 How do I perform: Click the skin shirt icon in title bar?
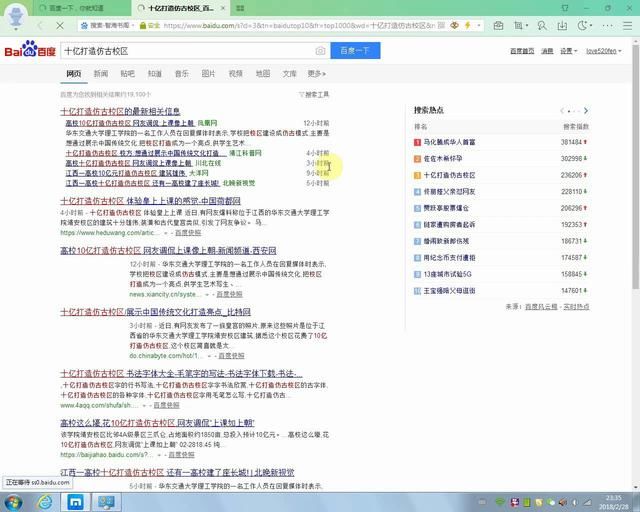[x=565, y=8]
